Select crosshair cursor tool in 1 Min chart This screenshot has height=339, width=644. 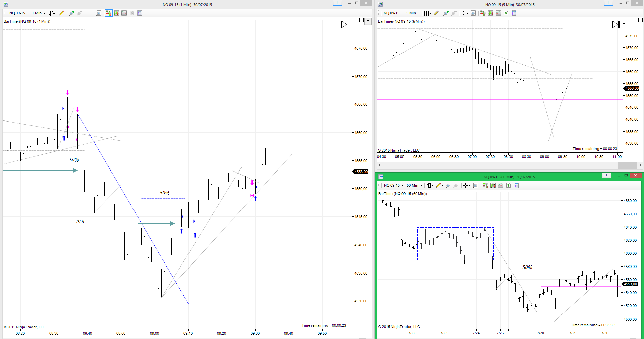pyautogui.click(x=89, y=13)
